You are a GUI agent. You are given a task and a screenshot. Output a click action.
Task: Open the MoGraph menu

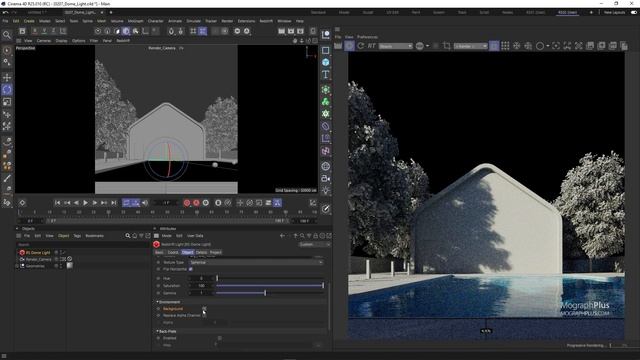point(136,21)
